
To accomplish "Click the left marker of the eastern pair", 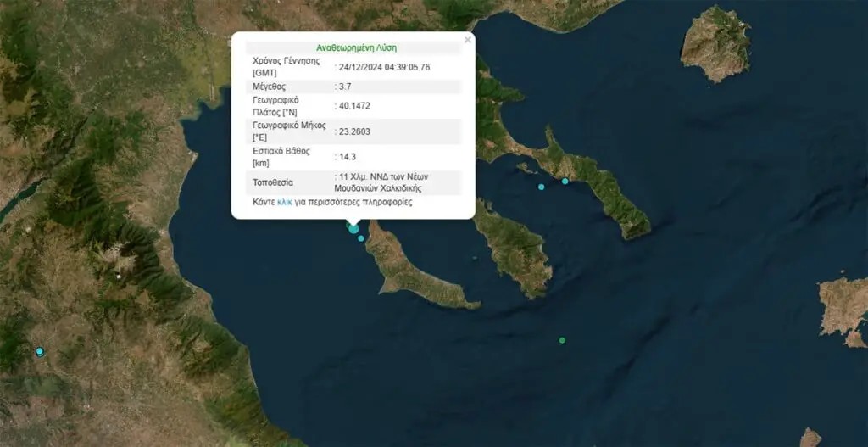I will coord(542,187).
